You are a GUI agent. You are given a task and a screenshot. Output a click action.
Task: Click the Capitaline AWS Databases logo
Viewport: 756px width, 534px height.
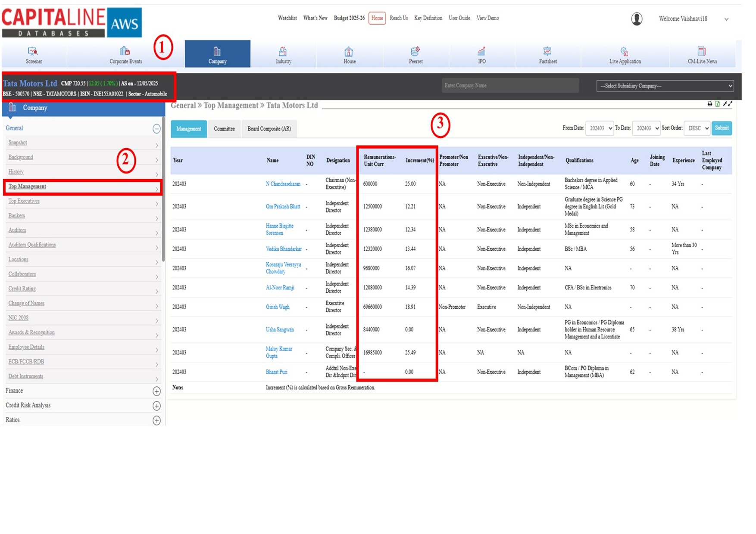pyautogui.click(x=72, y=22)
